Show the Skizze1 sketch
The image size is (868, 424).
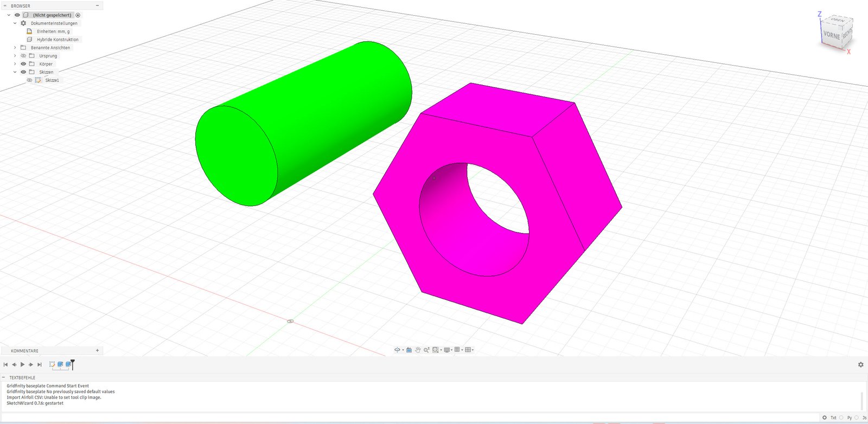pos(29,80)
